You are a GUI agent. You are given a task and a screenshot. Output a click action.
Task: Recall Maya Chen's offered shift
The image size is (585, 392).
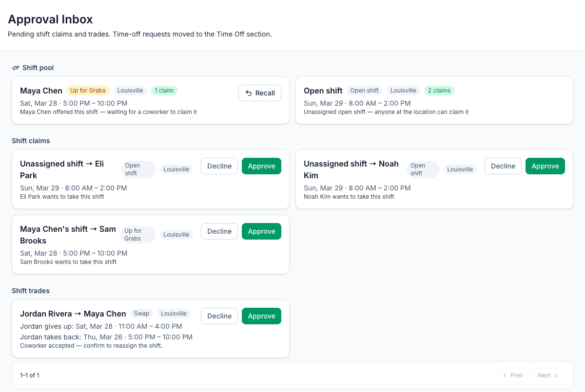pos(260,93)
